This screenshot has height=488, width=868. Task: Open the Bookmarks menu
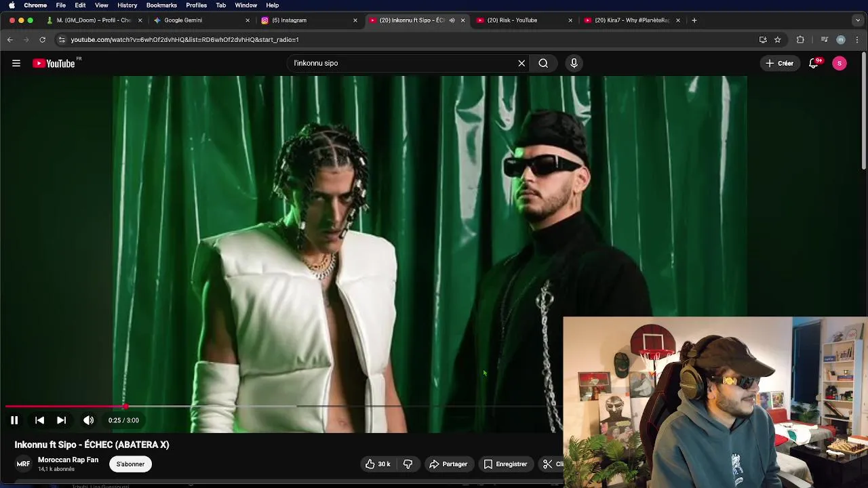(x=161, y=5)
